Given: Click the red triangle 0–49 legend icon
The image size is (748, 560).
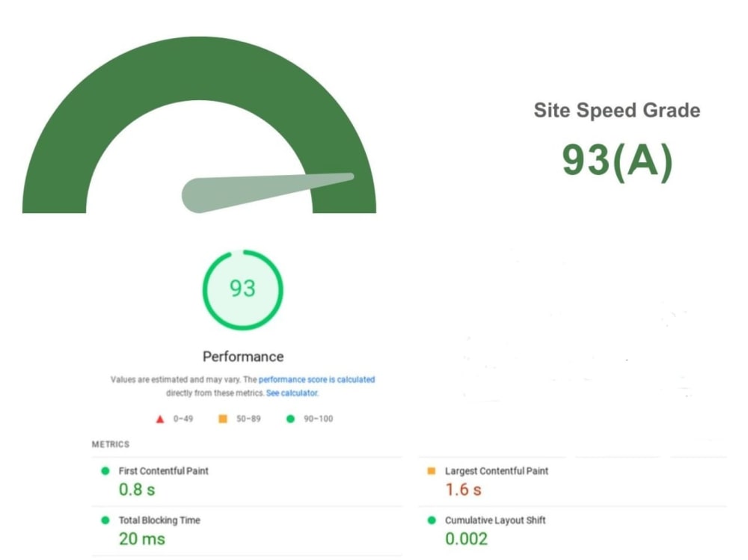Looking at the screenshot, I should point(160,419).
